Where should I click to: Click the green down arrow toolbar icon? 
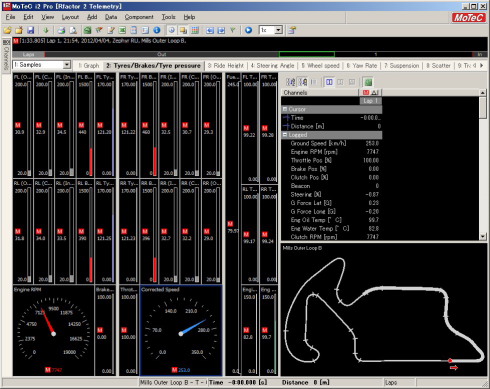(x=46, y=30)
